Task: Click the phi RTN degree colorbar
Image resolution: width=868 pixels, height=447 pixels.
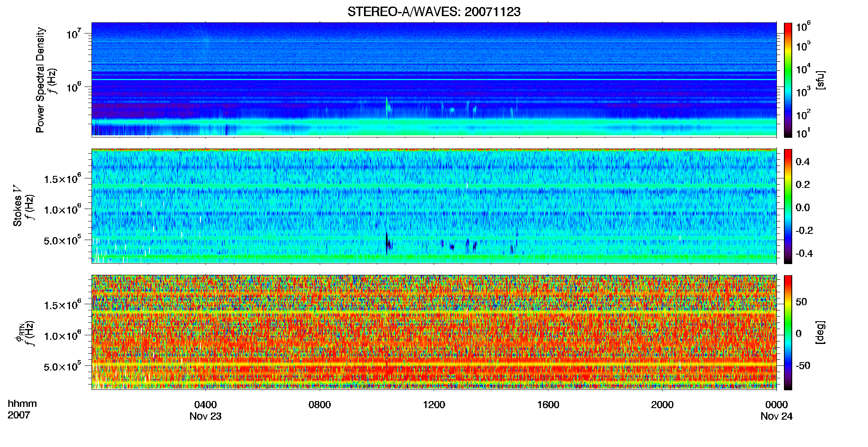Action: coord(788,332)
